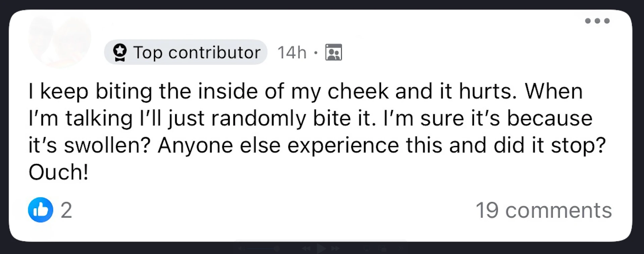Click the fast-forward icon in the player bar
This screenshot has height=254, width=644.
[335, 249]
